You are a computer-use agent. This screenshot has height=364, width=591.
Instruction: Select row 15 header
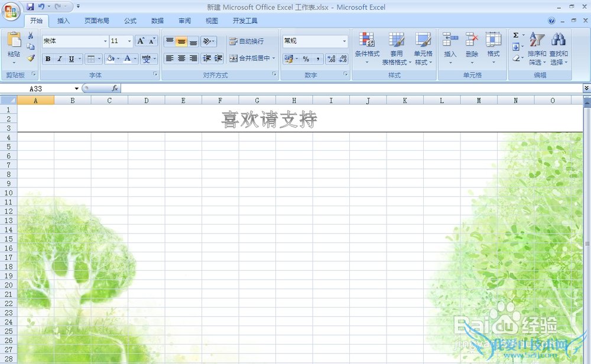pos(8,239)
